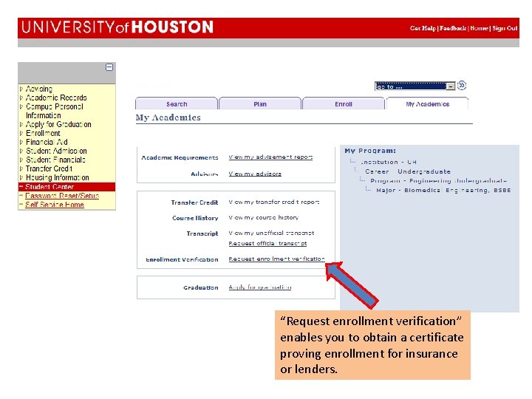Switch to the Enroll tab
Viewport: 532px width, 399px height.
[344, 103]
